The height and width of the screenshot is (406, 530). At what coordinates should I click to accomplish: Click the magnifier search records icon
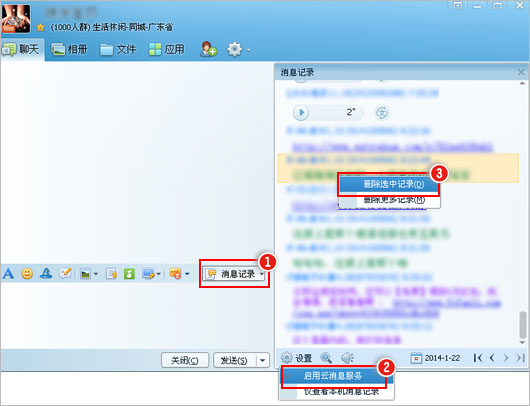point(326,358)
